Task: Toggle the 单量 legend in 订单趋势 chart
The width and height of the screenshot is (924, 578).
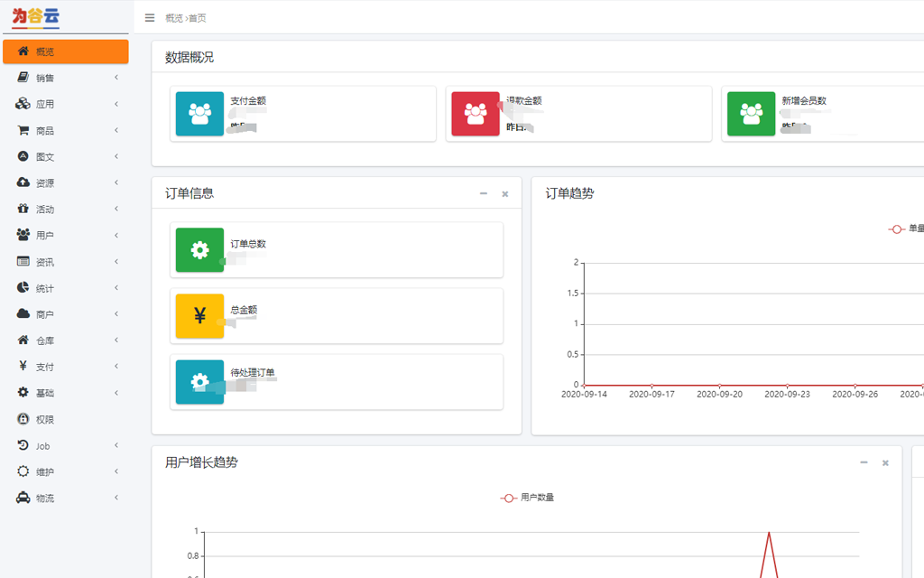Action: pos(906,228)
